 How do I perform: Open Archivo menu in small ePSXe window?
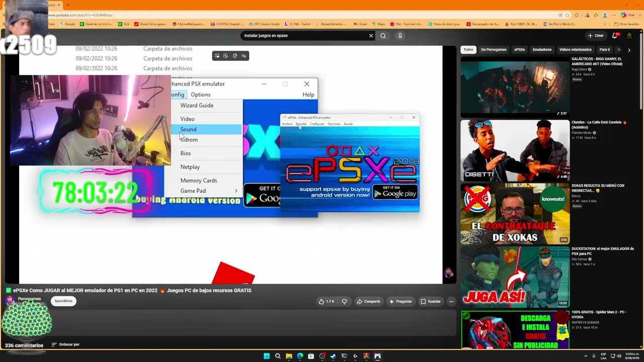coord(287,124)
